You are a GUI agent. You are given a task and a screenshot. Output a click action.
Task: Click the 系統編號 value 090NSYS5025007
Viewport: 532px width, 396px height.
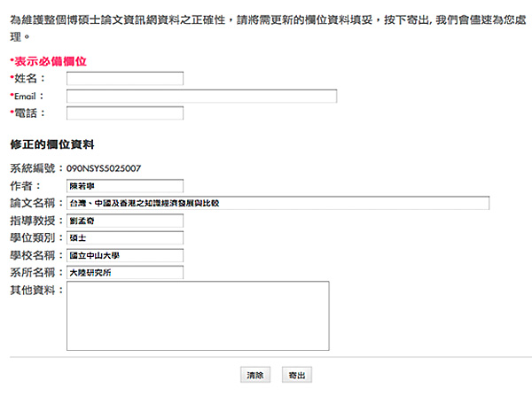(x=105, y=168)
